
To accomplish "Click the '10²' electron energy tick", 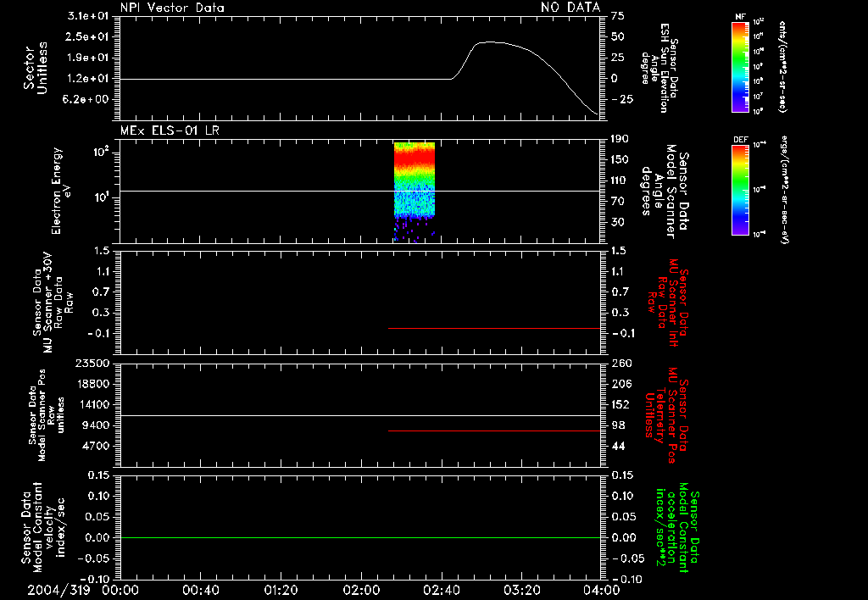I will pyautogui.click(x=102, y=151).
